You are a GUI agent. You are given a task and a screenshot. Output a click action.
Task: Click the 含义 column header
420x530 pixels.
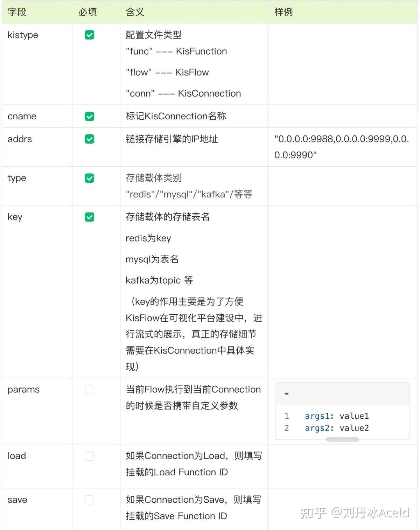coord(135,12)
